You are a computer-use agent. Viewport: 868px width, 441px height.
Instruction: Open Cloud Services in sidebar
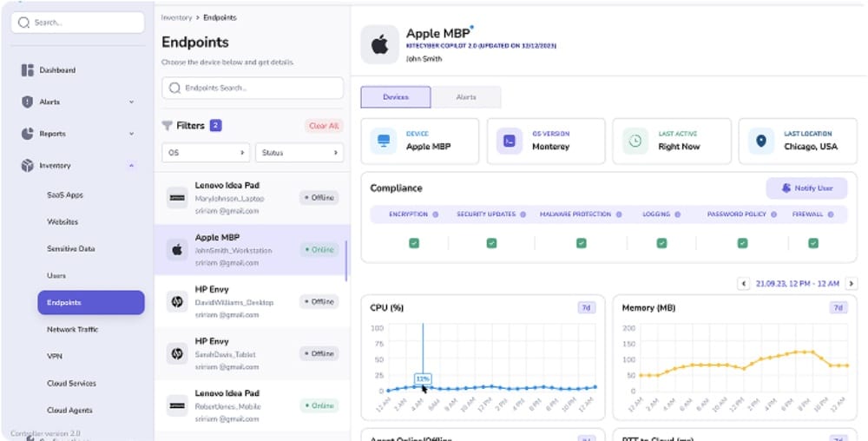[71, 384]
